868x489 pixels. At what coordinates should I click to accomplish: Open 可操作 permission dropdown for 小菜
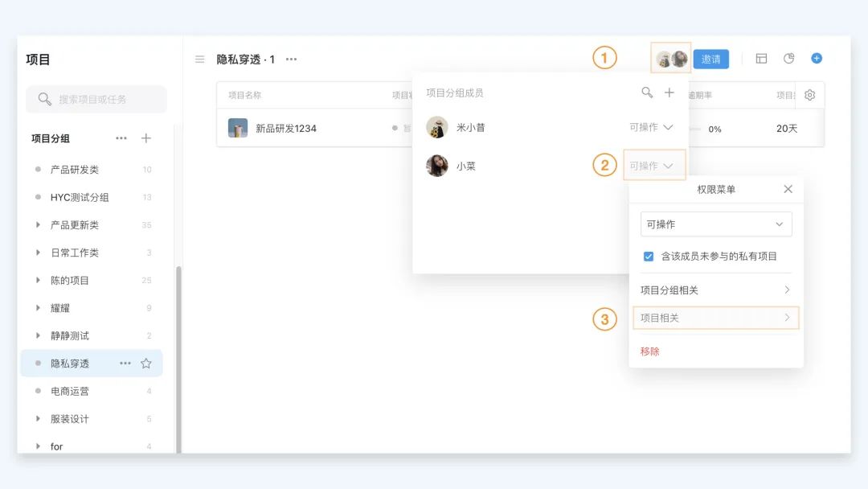click(x=652, y=166)
